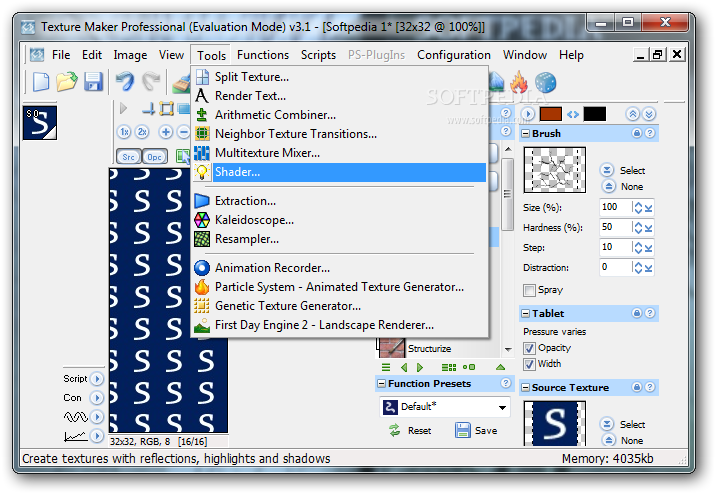Screen dimensions: 716x494
Task: Click the function list vertical scrollbar
Action: [507, 249]
